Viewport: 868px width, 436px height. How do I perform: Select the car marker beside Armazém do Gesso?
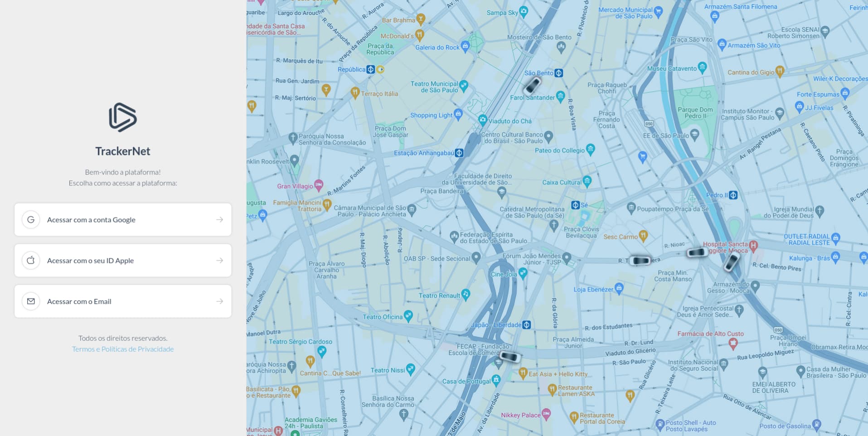731,262
